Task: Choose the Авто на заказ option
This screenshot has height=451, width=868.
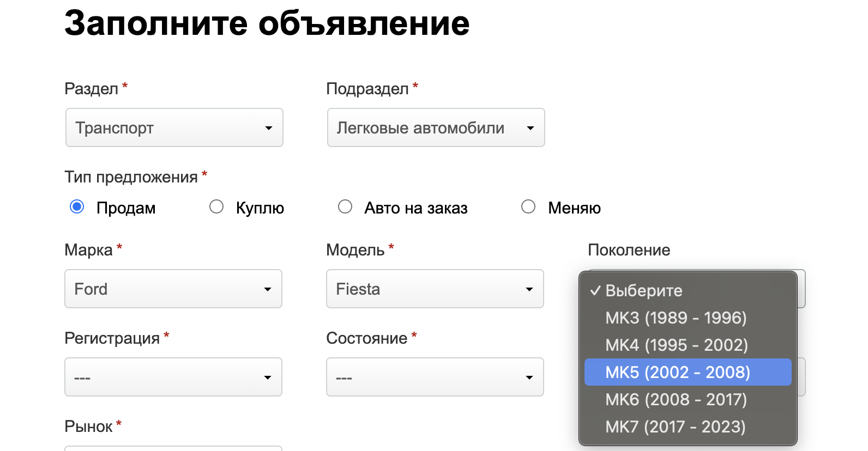Action: [345, 207]
